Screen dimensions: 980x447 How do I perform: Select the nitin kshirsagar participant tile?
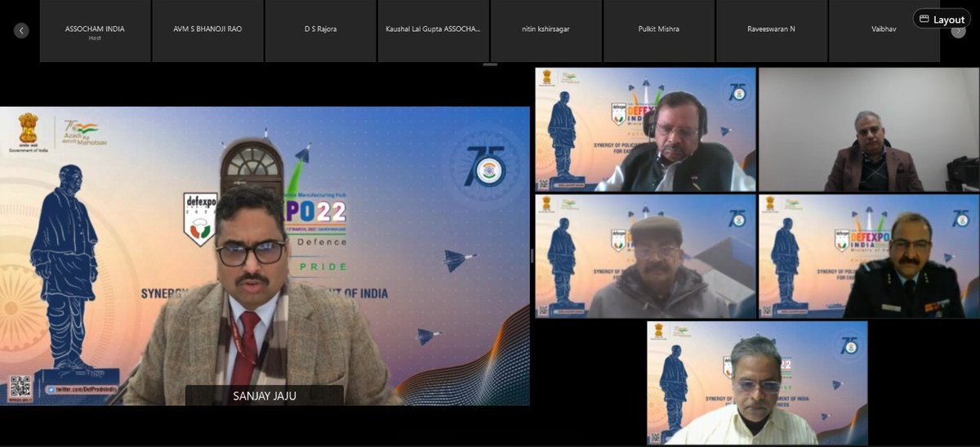pos(546,31)
